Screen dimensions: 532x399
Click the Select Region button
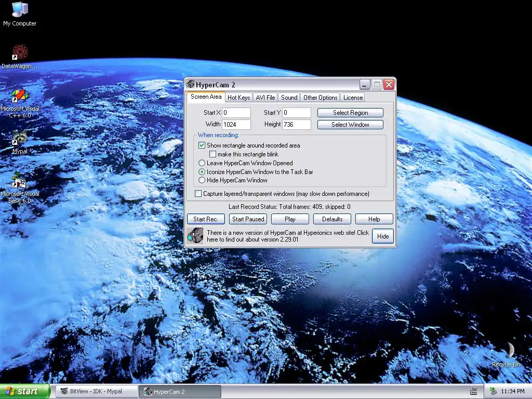point(350,113)
